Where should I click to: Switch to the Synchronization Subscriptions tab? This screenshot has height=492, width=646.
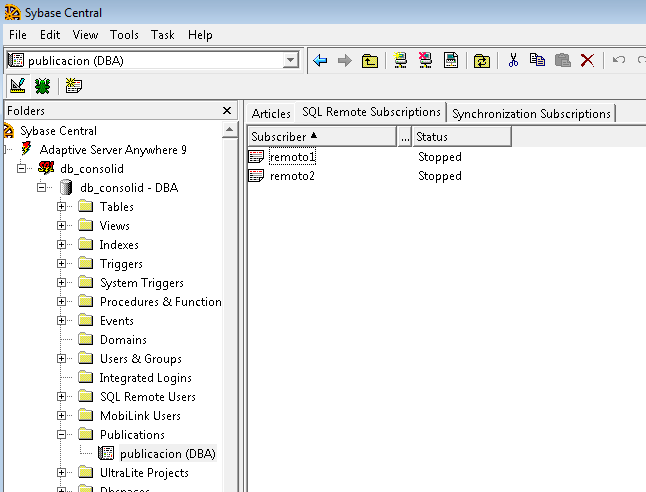click(531, 114)
